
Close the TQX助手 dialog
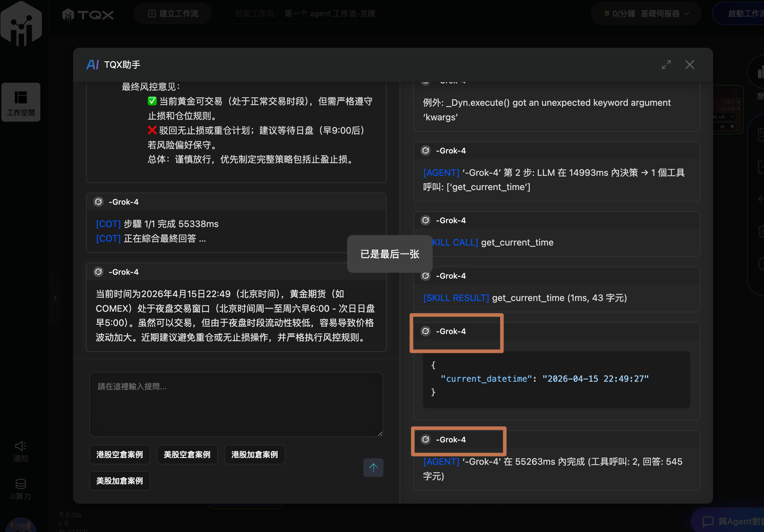click(x=690, y=65)
